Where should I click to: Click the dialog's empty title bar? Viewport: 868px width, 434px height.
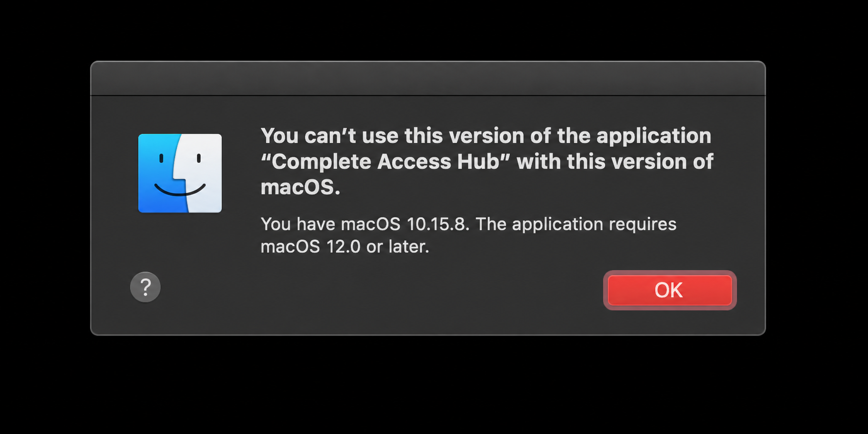pyautogui.click(x=428, y=78)
